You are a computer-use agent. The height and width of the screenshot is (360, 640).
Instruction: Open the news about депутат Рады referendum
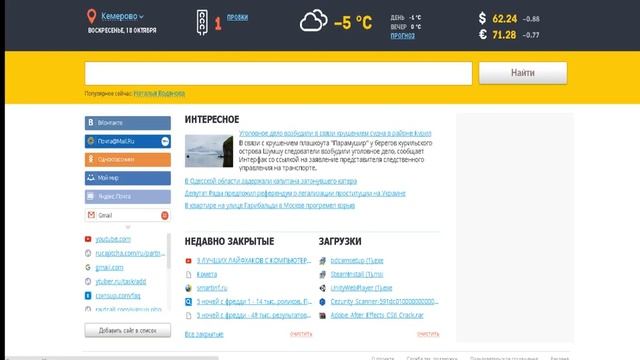coord(295,193)
